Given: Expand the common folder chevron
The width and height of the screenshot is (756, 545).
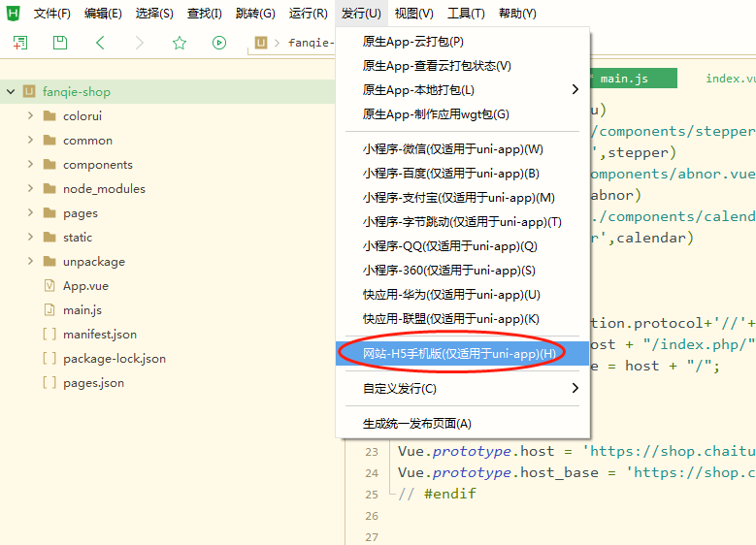Looking at the screenshot, I should click(30, 140).
